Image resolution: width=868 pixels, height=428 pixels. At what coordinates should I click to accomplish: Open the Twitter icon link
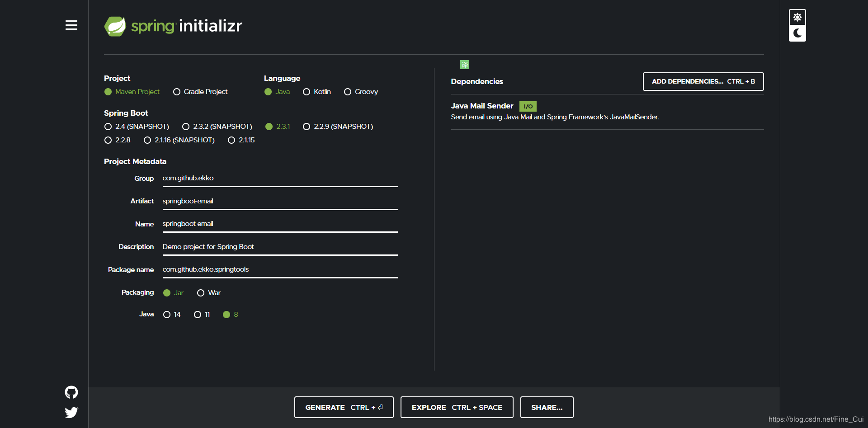pos(71,412)
